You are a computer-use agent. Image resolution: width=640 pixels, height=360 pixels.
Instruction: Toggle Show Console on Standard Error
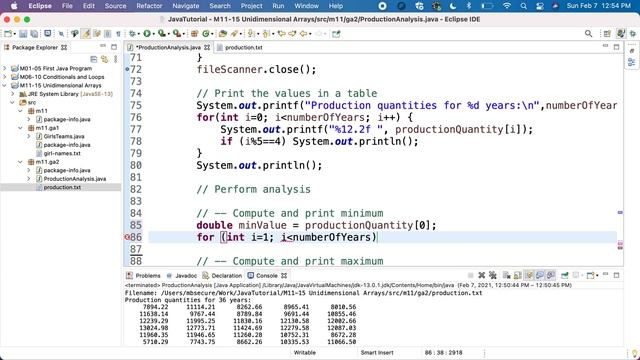tap(550, 276)
